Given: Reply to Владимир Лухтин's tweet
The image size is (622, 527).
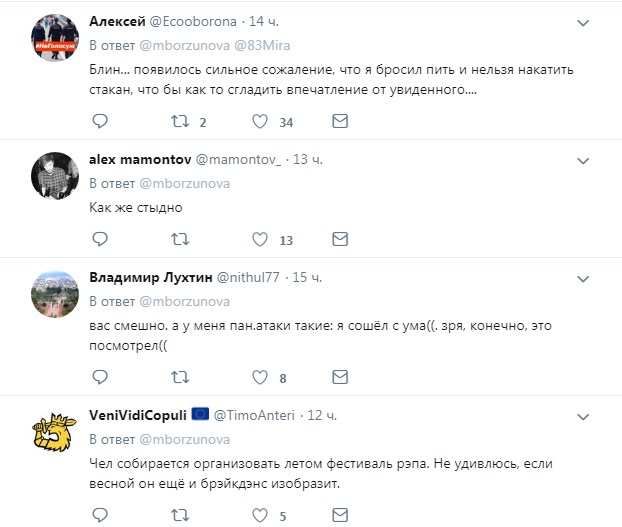Looking at the screenshot, I should click(99, 377).
